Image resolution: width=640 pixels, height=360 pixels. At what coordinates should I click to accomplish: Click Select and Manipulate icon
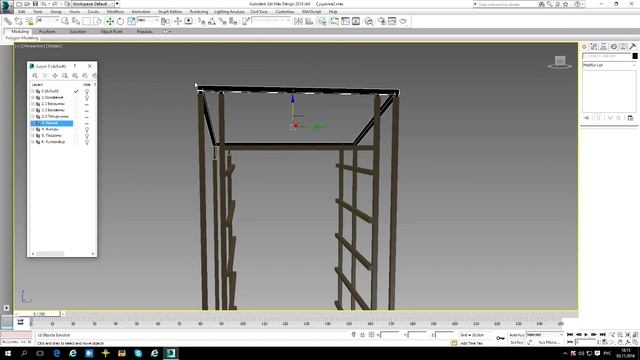click(178, 21)
